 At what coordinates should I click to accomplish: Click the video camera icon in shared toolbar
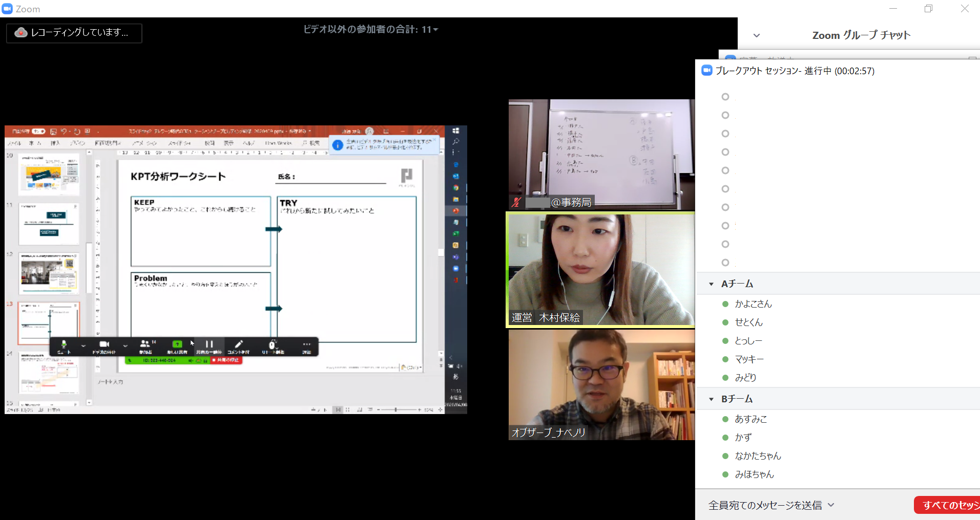tap(104, 345)
